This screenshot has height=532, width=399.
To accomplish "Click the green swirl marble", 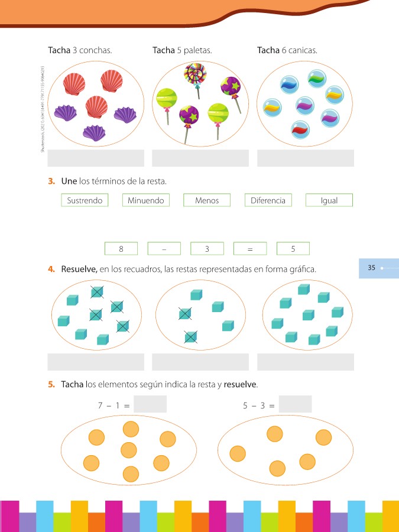I will [x=317, y=79].
